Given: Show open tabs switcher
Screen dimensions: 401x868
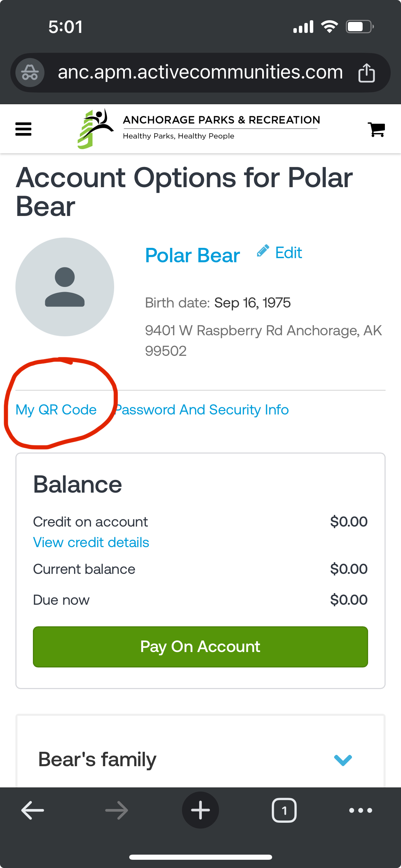Looking at the screenshot, I should pos(284,810).
